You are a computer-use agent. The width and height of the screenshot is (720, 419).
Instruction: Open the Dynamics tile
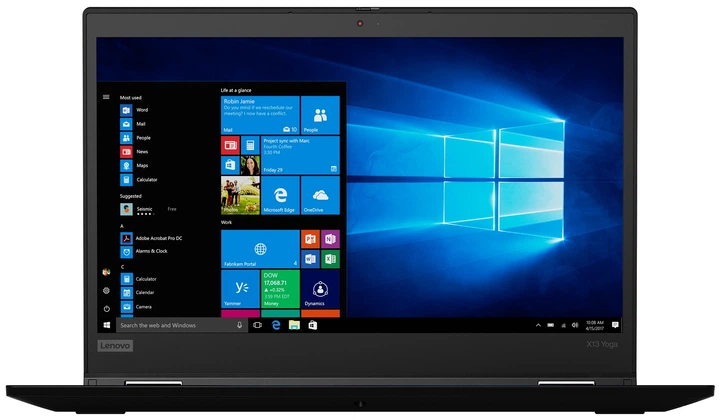pos(321,289)
